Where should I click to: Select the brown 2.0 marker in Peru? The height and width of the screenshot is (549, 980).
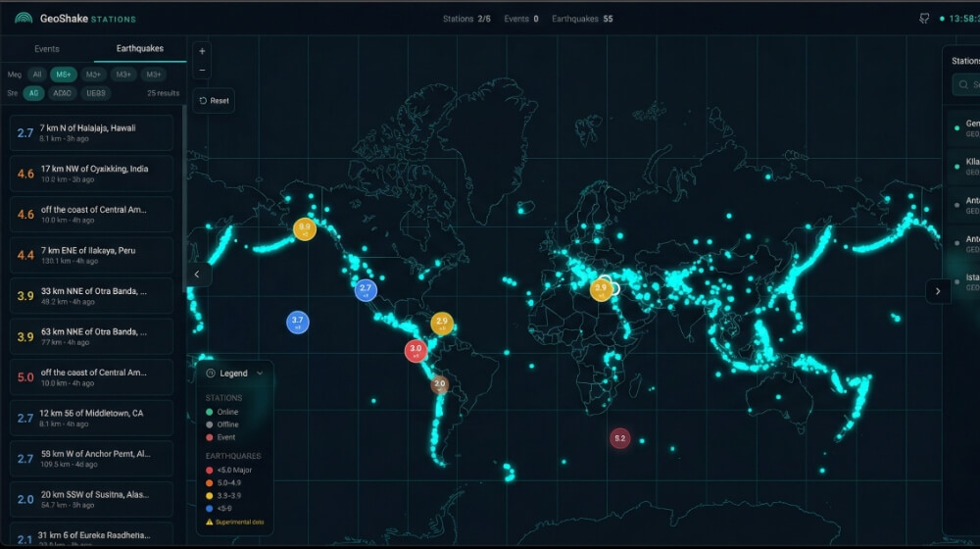[x=439, y=384]
